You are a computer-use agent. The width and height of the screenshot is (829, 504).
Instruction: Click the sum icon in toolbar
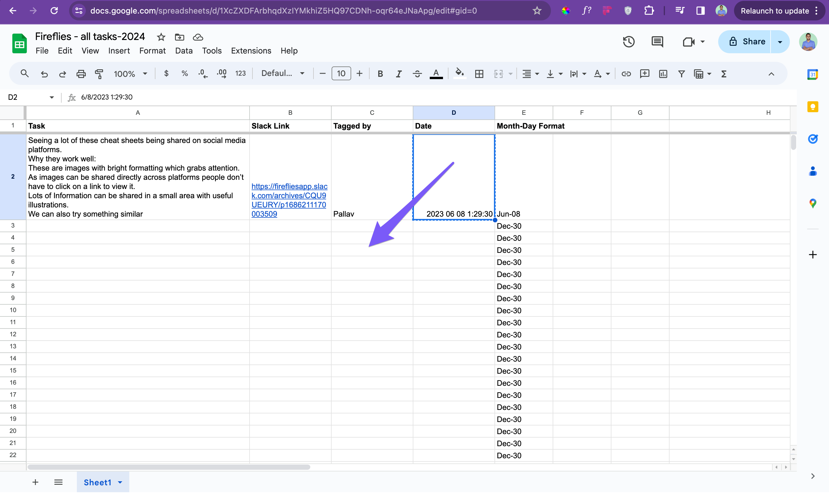click(x=725, y=74)
